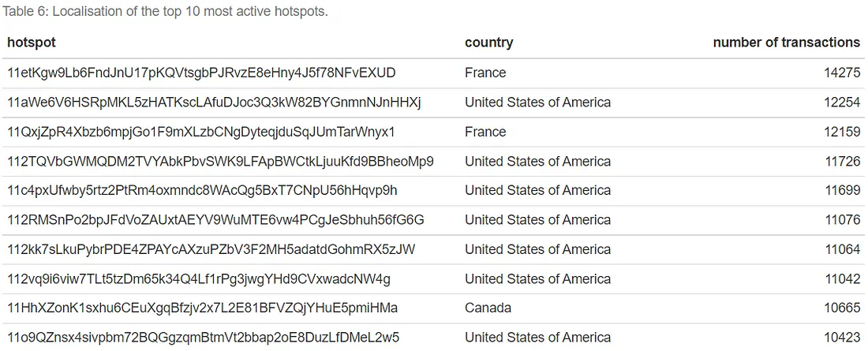Image resolution: width=868 pixels, height=351 pixels.
Task: Click hotspot address starting with 11HhXZonK1sxhu6
Action: [202, 308]
